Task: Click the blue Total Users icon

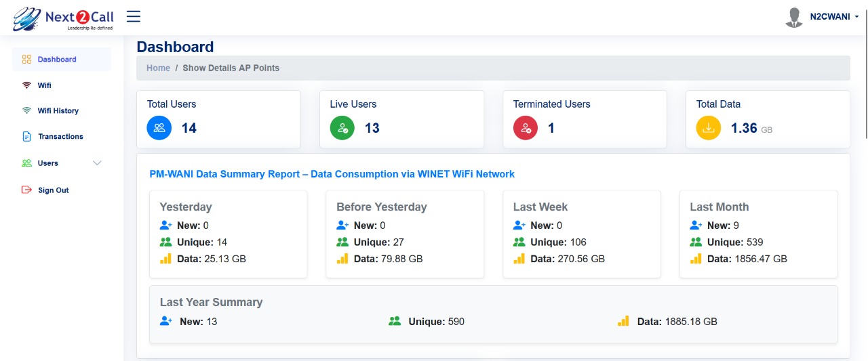Action: pyautogui.click(x=159, y=127)
